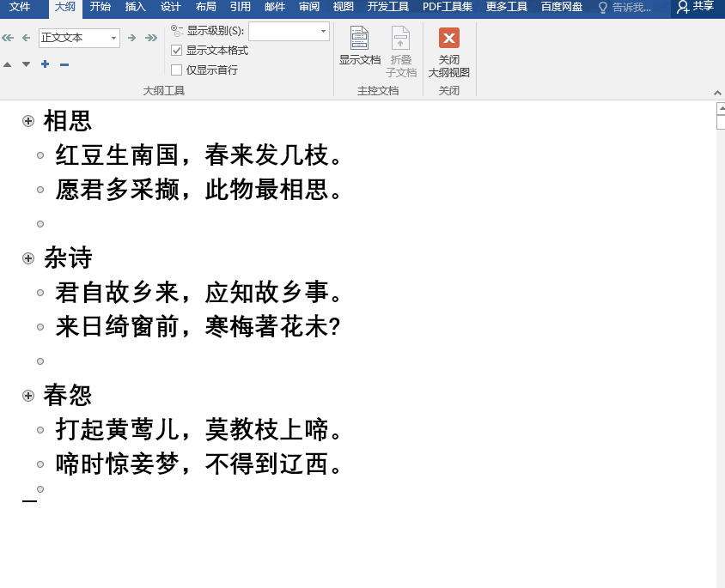The height and width of the screenshot is (588, 725).
Task: Switch to the Review (审阅) tab
Action: pyautogui.click(x=309, y=7)
